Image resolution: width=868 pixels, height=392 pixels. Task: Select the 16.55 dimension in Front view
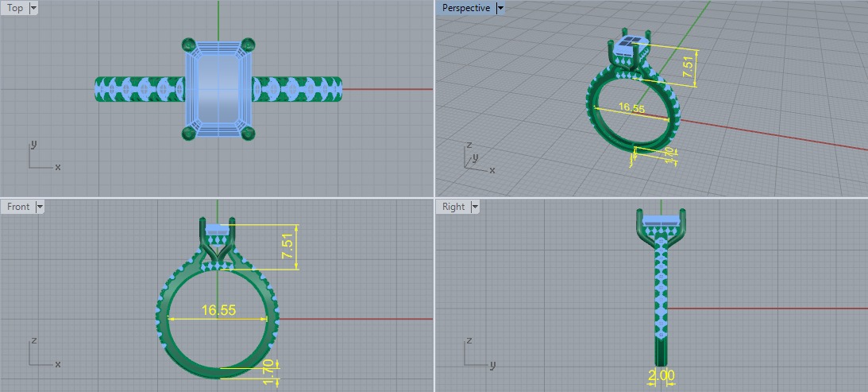click(x=218, y=310)
